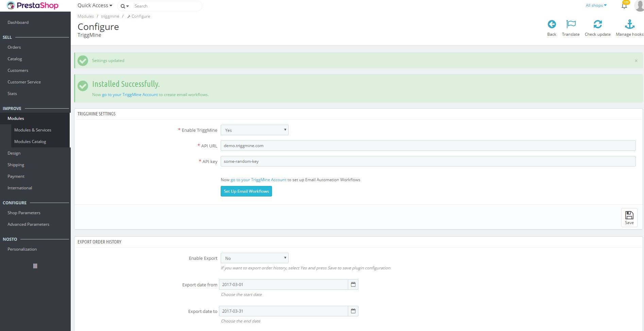This screenshot has width=644, height=331.
Task: Open the All shops selector
Action: [596, 5]
